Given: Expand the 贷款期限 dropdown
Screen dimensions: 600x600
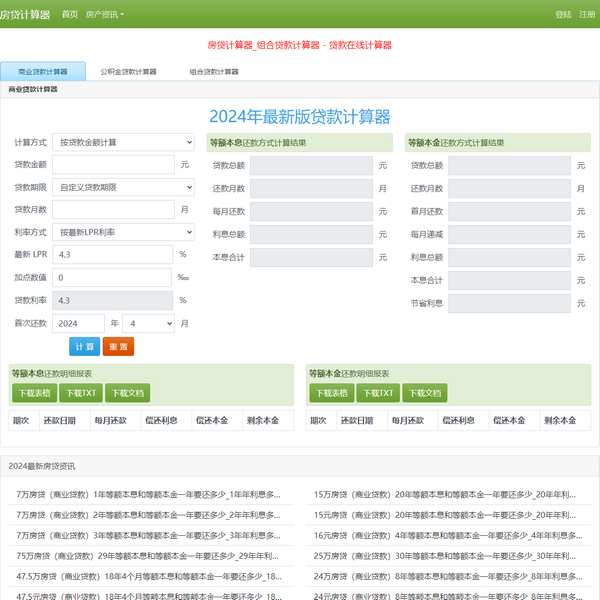Looking at the screenshot, I should [123, 187].
